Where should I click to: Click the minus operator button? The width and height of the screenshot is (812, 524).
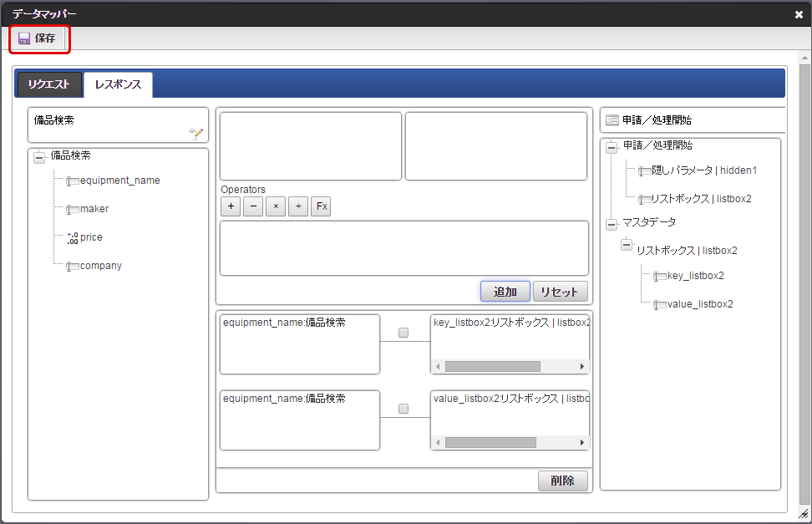point(253,206)
